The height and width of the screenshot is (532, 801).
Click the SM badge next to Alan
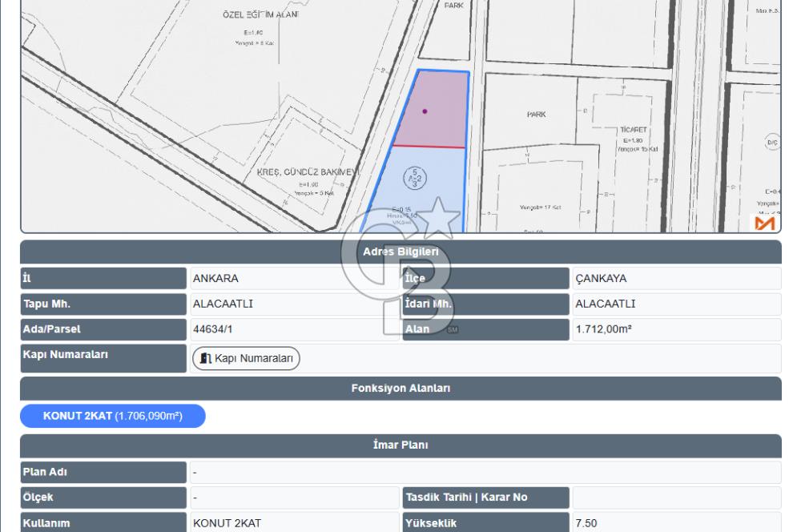[452, 329]
